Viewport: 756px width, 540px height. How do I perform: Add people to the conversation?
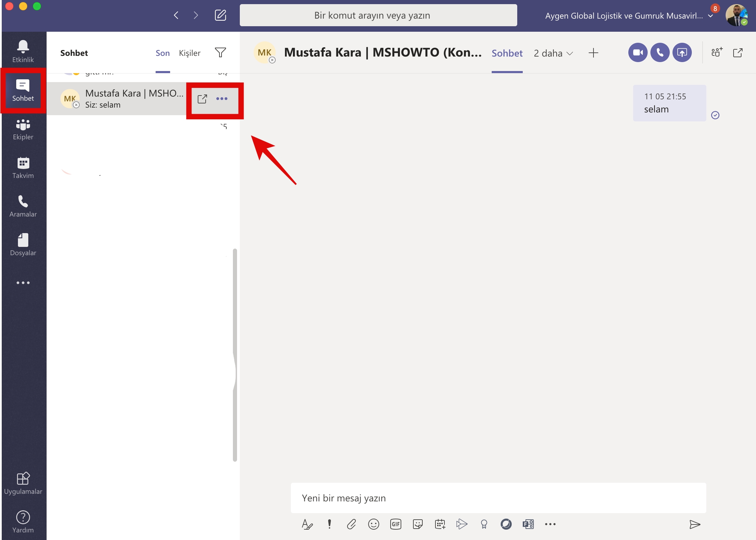click(717, 52)
